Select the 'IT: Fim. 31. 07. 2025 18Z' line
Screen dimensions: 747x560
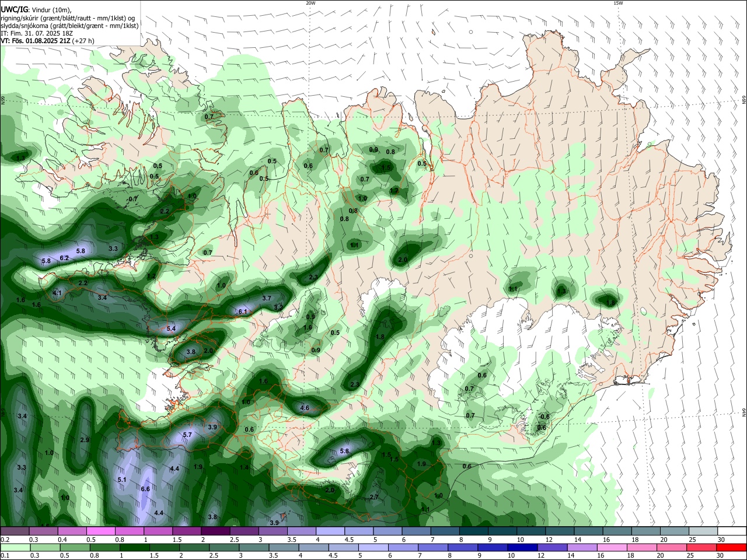[37, 33]
